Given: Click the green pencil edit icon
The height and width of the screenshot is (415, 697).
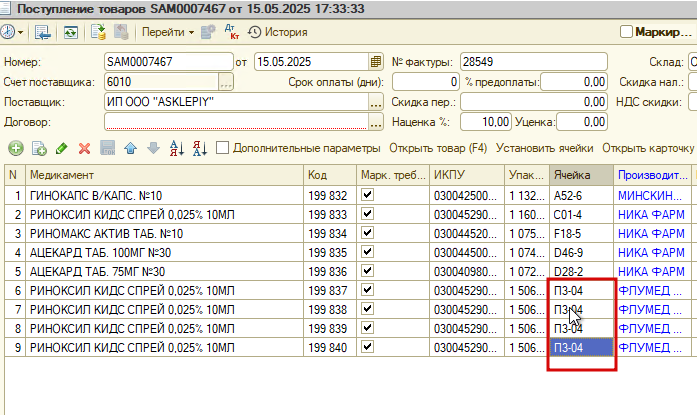Looking at the screenshot, I should point(61,148).
